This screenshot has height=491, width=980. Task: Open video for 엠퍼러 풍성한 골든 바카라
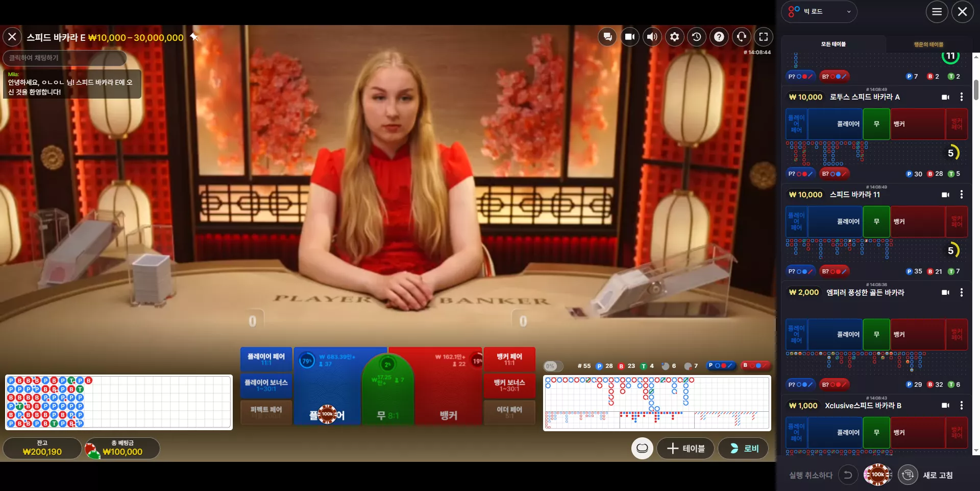click(945, 292)
